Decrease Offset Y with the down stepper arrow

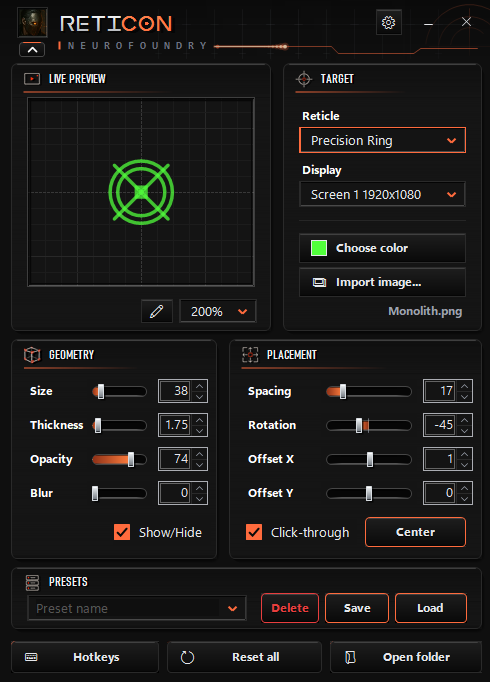[464, 498]
